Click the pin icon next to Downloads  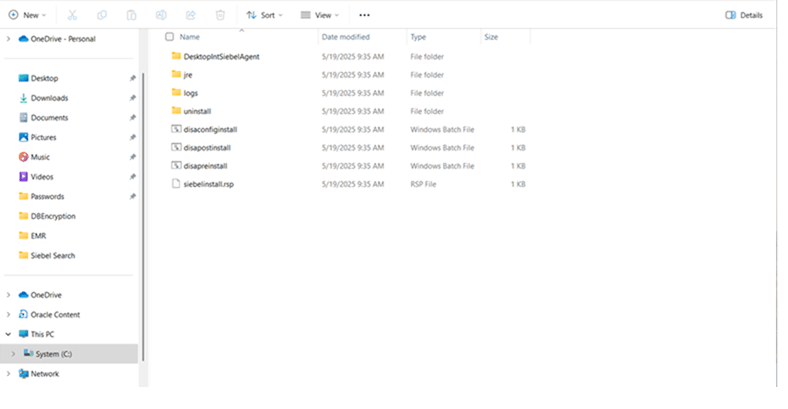click(x=133, y=98)
